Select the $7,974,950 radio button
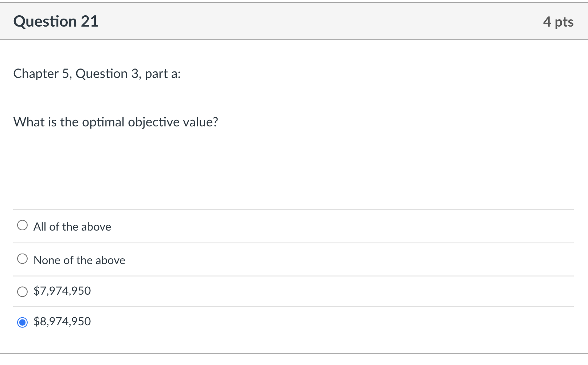Viewport: 588px width, 365px height. [x=22, y=291]
